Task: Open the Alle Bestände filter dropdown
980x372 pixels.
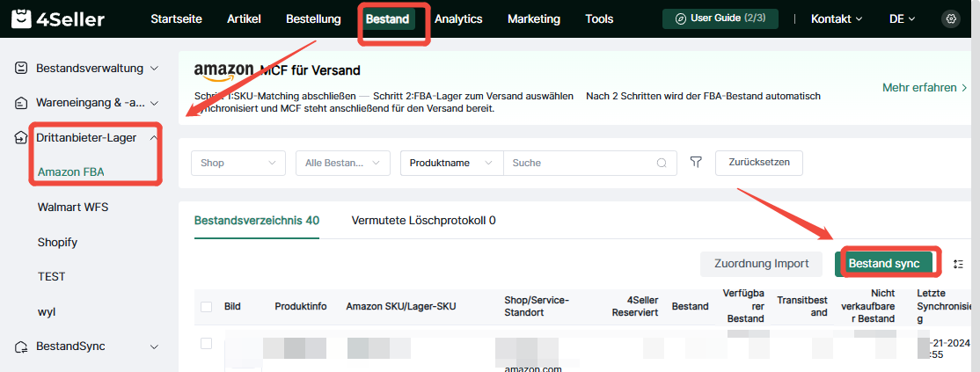Action: coord(342,163)
